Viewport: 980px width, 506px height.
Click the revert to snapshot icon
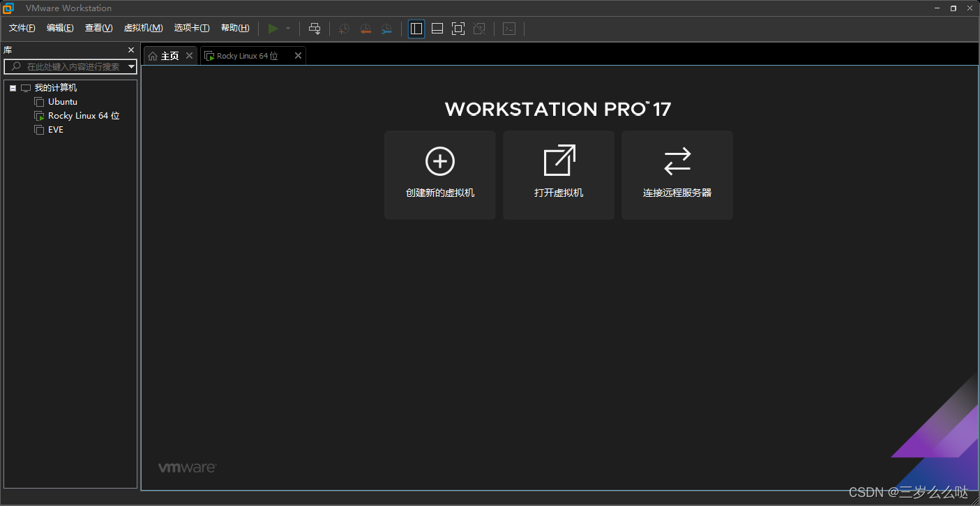coord(365,29)
